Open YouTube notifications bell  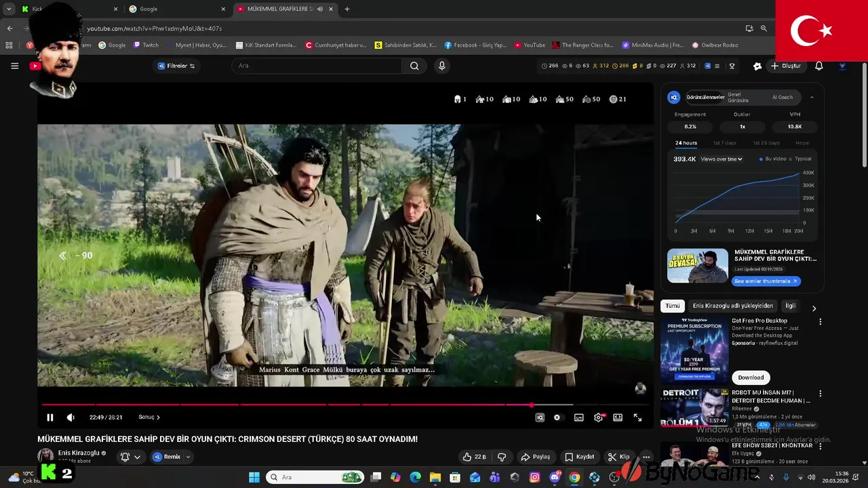[x=818, y=66]
